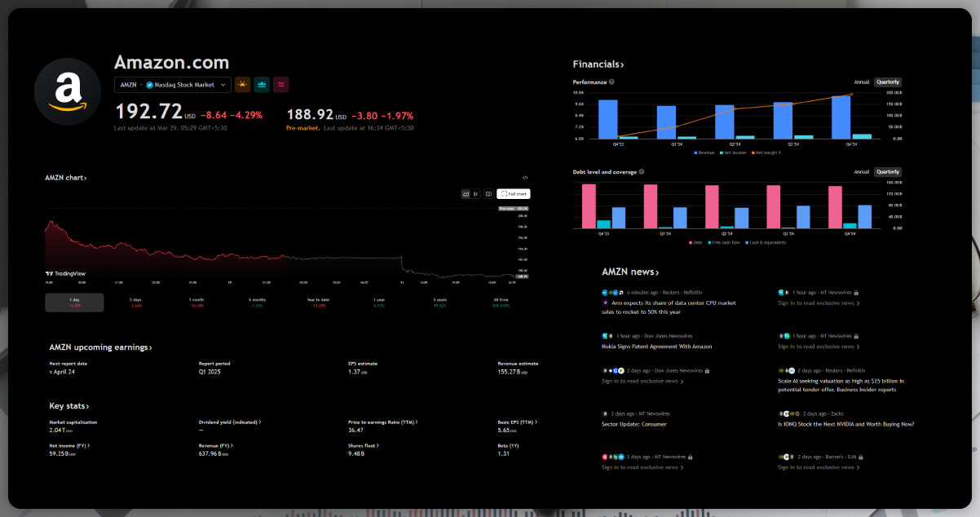Click sign-in link under Dow Jones 2 days ago item
Image resolution: width=980 pixels, height=517 pixels.
coord(642,381)
